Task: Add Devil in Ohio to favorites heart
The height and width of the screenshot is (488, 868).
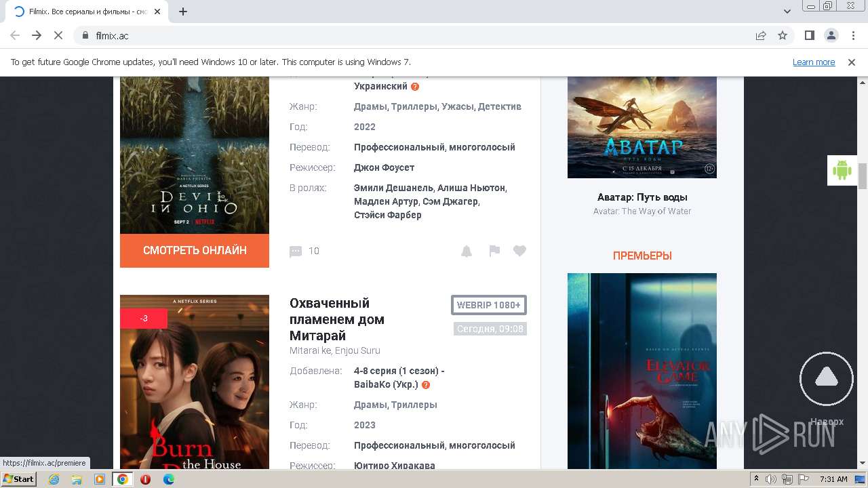Action: [519, 251]
